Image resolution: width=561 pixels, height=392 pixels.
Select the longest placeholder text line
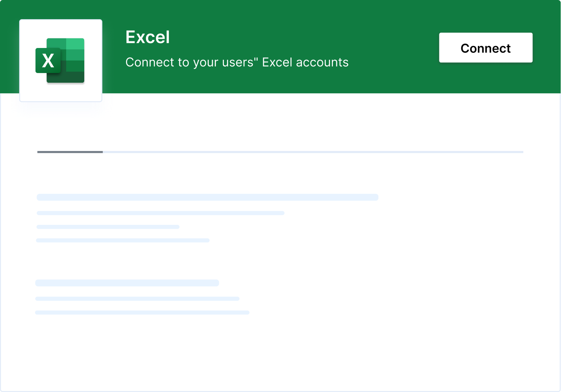207,197
